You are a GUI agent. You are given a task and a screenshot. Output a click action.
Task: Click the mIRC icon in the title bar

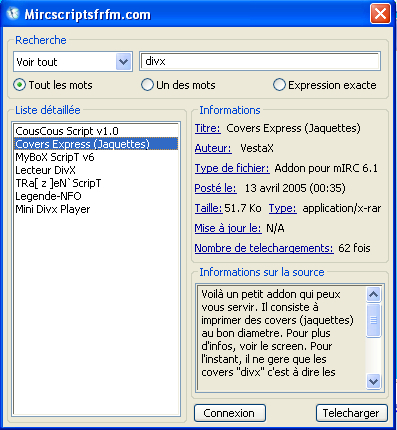(13, 14)
